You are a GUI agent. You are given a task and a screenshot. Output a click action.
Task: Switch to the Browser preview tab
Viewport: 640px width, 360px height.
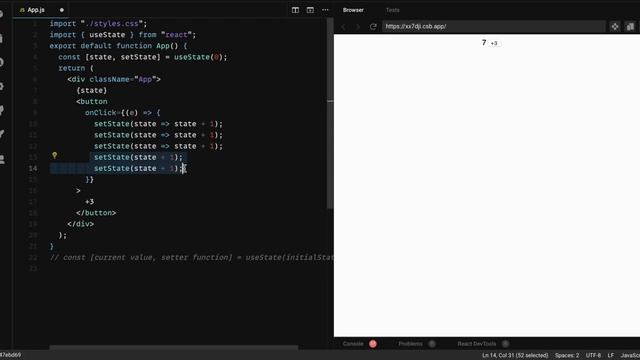(x=353, y=10)
